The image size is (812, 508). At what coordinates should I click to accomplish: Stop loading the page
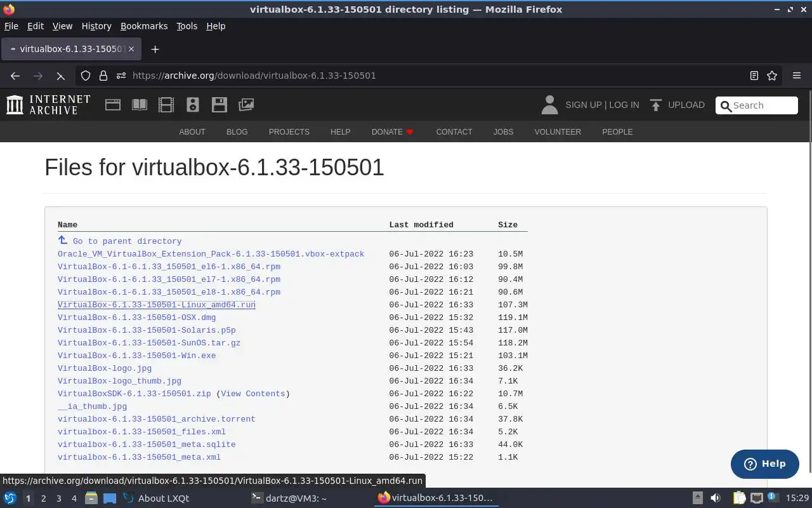coord(61,76)
